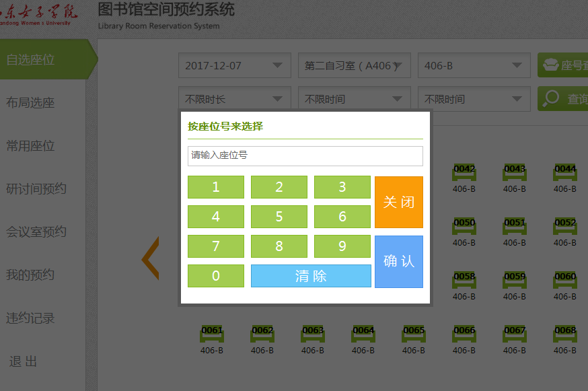Click seat 0068 icon

click(x=565, y=334)
